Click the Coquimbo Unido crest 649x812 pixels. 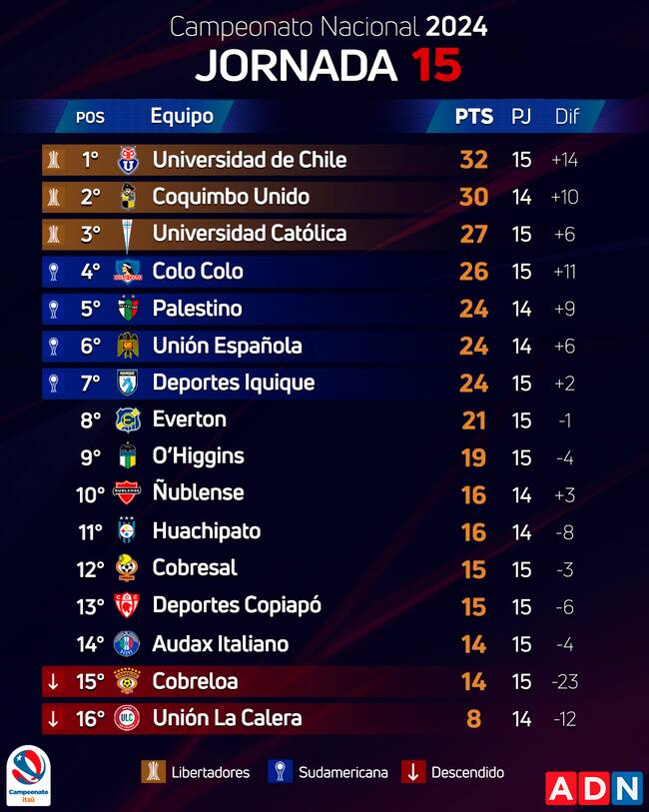point(127,197)
